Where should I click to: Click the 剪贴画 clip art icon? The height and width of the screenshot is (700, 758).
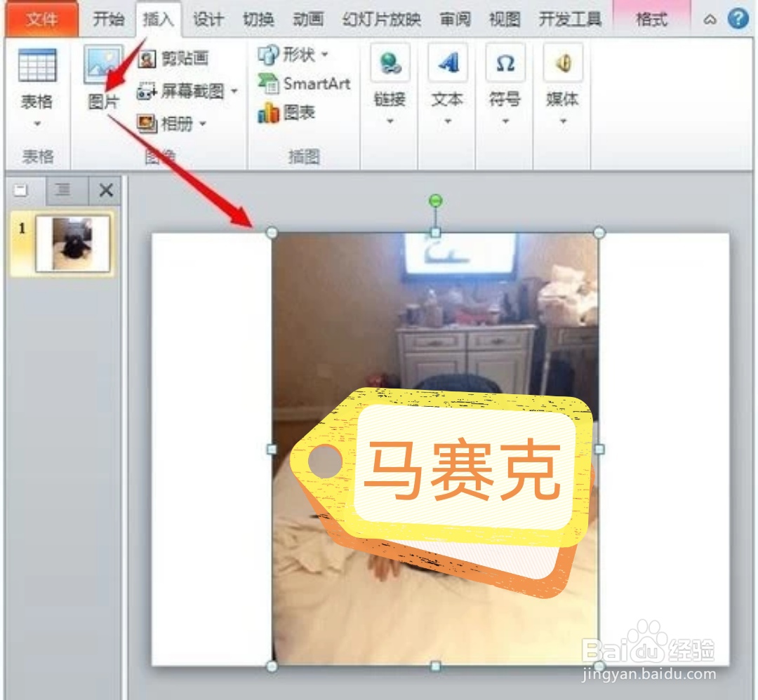coord(147,60)
